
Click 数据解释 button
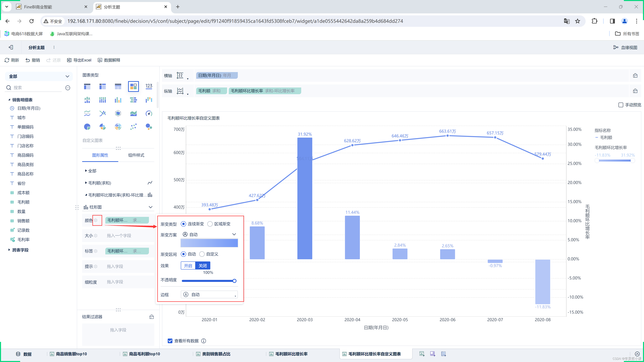tap(109, 60)
